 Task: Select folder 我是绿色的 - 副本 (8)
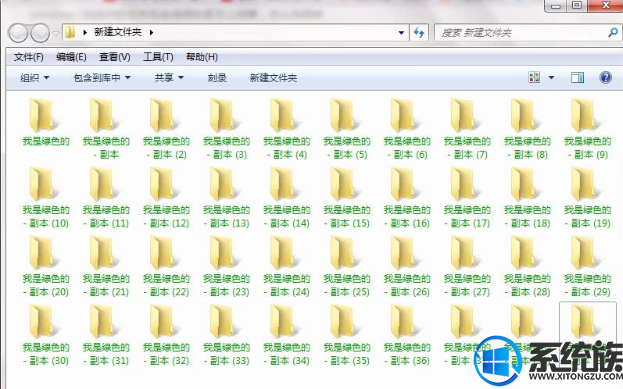tap(527, 129)
